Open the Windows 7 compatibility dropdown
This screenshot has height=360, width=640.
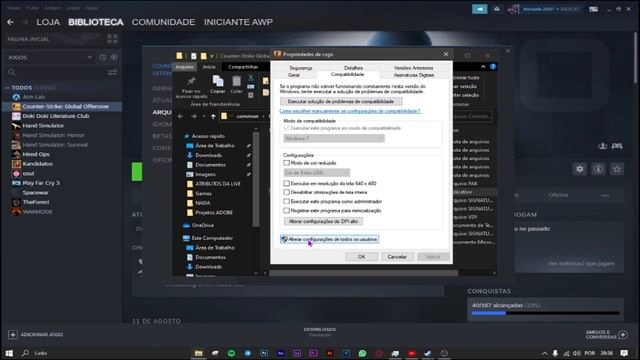(334, 139)
